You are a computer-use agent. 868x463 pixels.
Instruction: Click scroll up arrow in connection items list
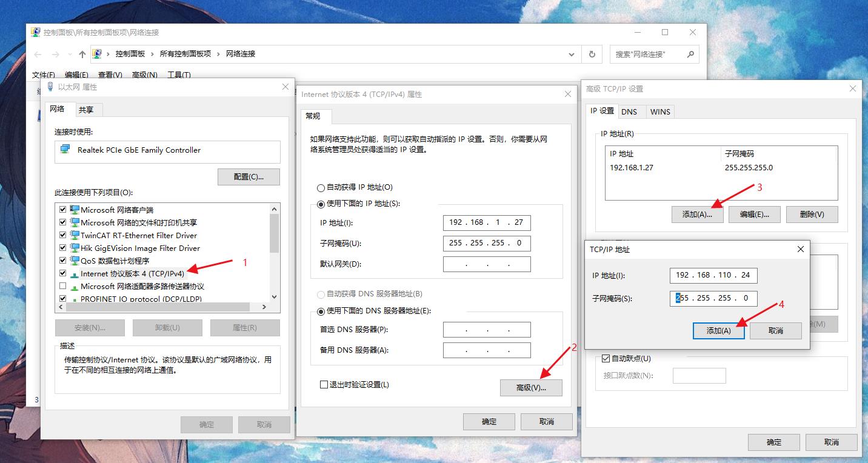point(274,208)
